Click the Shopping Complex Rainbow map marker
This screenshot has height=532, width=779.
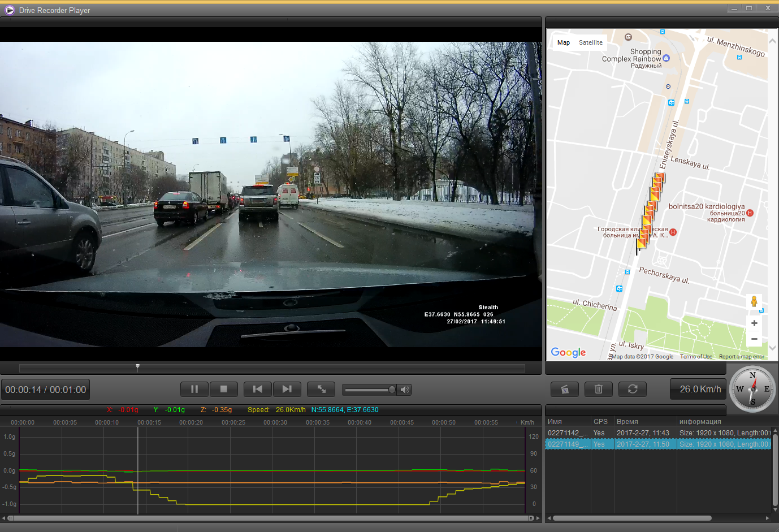pos(666,58)
